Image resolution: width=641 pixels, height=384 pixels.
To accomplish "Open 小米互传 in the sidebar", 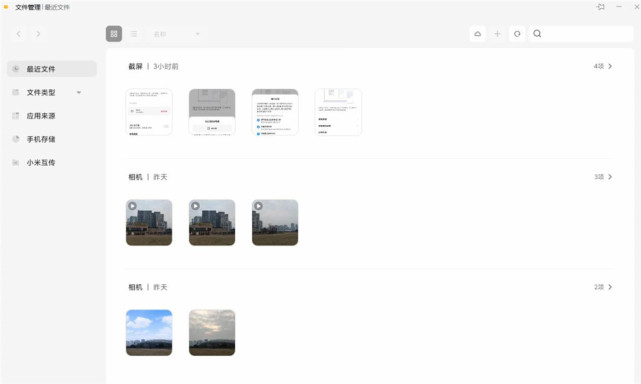I will click(x=52, y=162).
